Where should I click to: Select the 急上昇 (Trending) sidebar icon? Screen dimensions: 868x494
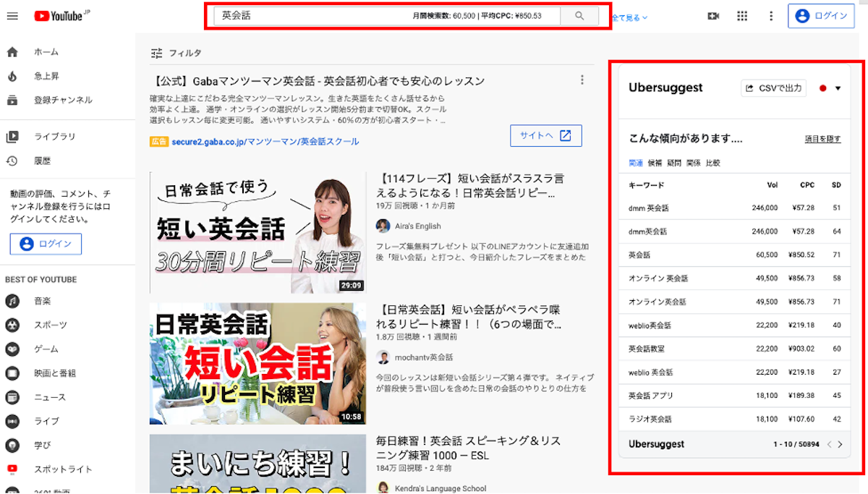click(x=12, y=74)
